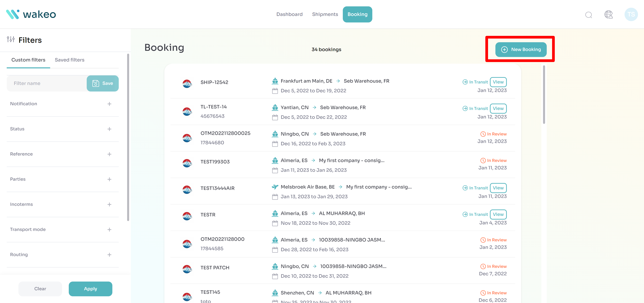Screen dimensions: 644x303
Task: Click Apply to apply the filters
Action: click(x=90, y=289)
